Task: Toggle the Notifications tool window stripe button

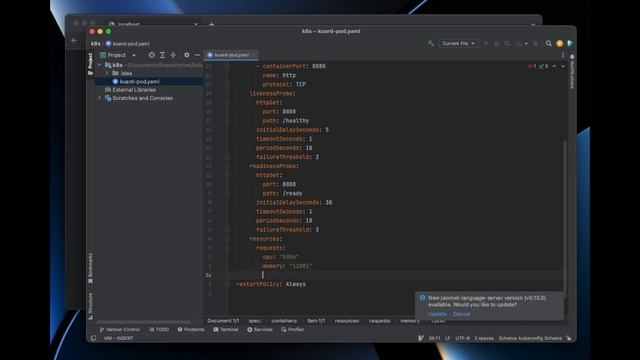Action: pos(572,72)
